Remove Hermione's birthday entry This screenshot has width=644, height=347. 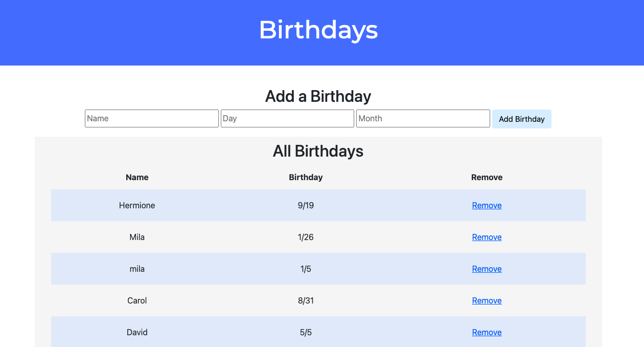[487, 205]
